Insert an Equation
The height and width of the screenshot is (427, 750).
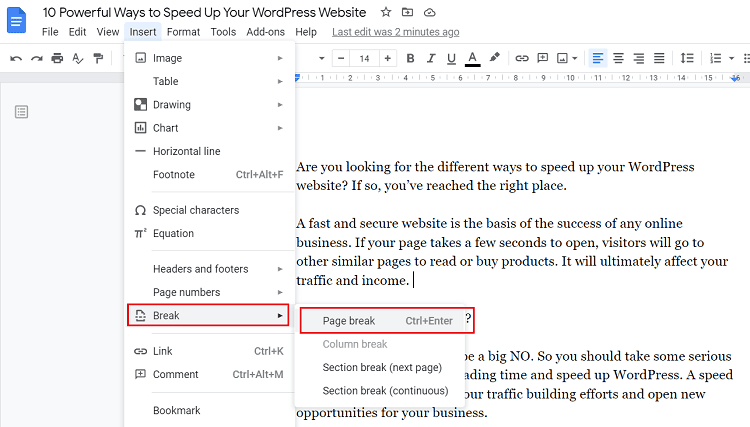[210, 233]
